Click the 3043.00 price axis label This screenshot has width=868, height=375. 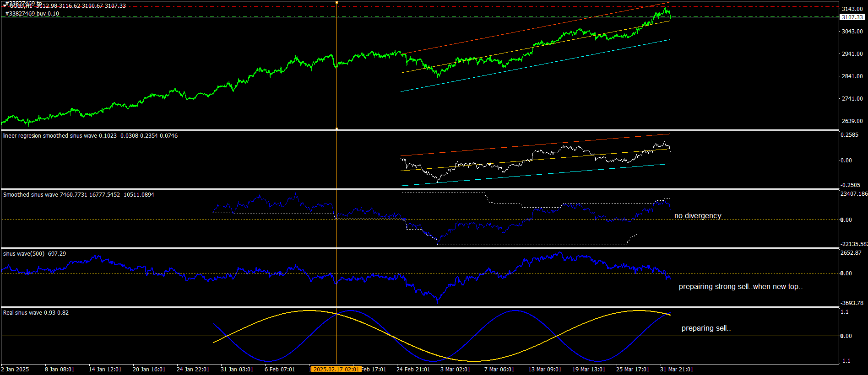[x=852, y=32]
